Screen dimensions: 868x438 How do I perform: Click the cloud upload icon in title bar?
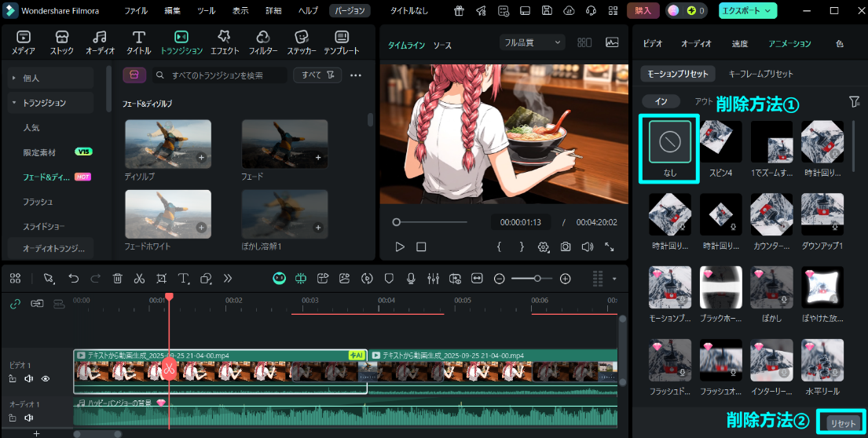(569, 10)
